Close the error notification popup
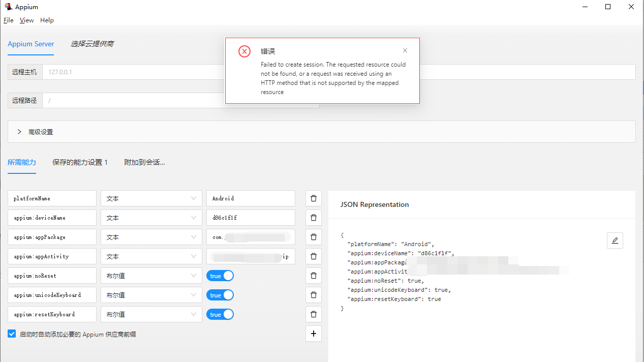This screenshot has height=362, width=644. pyautogui.click(x=405, y=50)
